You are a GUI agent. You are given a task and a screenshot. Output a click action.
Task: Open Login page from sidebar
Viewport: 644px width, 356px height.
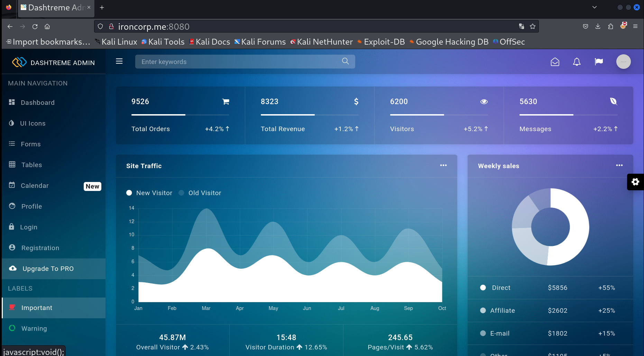click(54, 227)
